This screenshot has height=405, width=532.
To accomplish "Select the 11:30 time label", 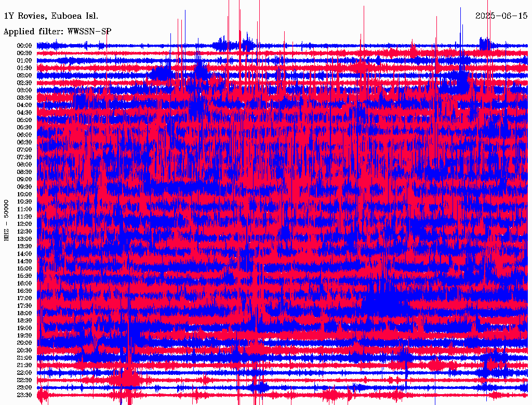I will click(24, 217).
